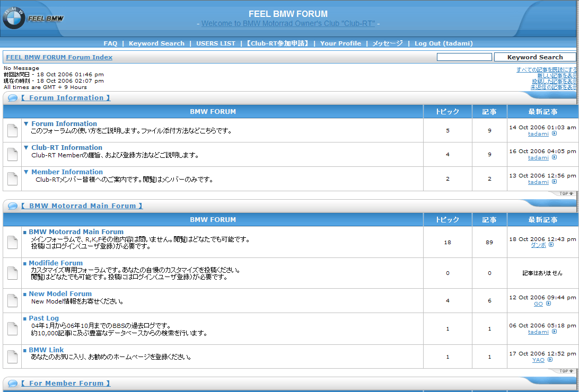Click the folder icon in the Club-RT Information row

(13, 155)
